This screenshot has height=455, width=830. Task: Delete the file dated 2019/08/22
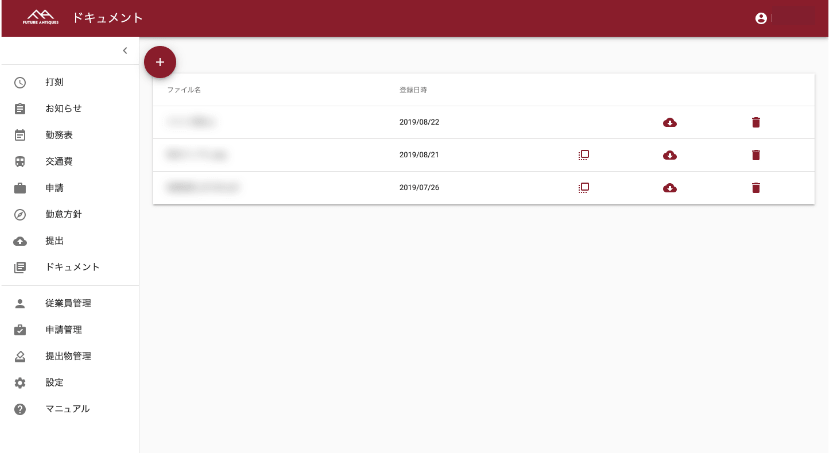[756, 122]
